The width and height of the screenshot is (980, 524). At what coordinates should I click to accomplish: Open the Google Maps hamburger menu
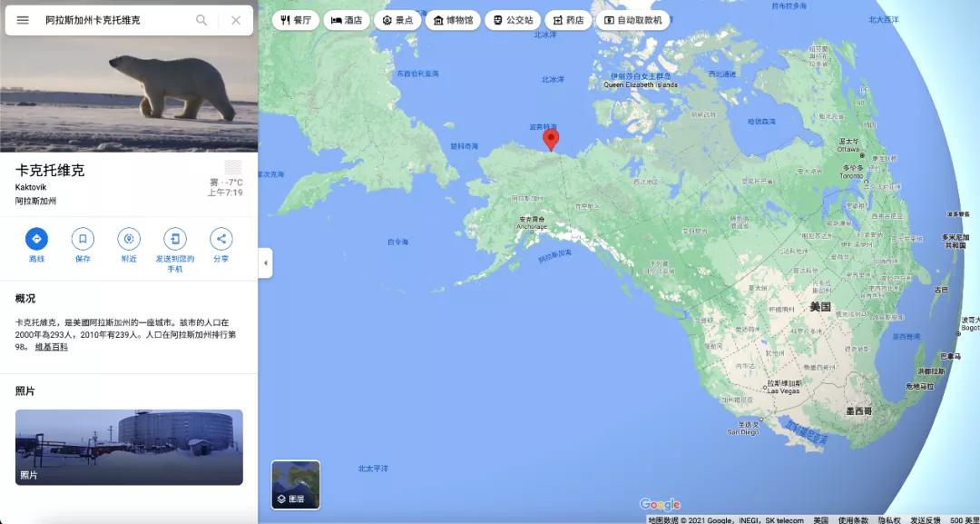pyautogui.click(x=23, y=20)
